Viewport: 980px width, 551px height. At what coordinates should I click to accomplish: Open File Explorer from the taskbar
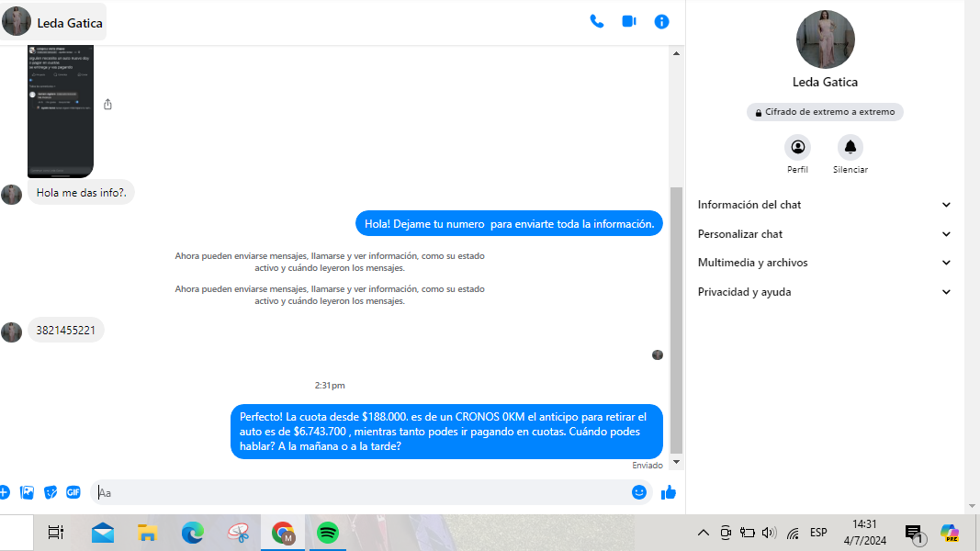click(x=148, y=533)
